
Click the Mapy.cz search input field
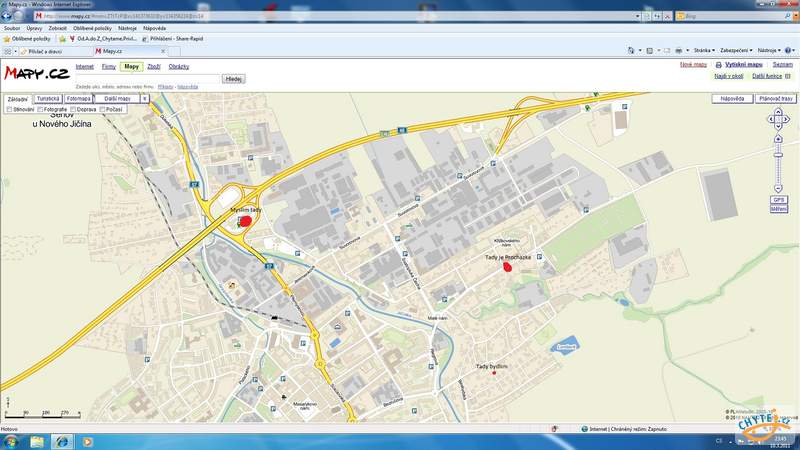point(148,79)
